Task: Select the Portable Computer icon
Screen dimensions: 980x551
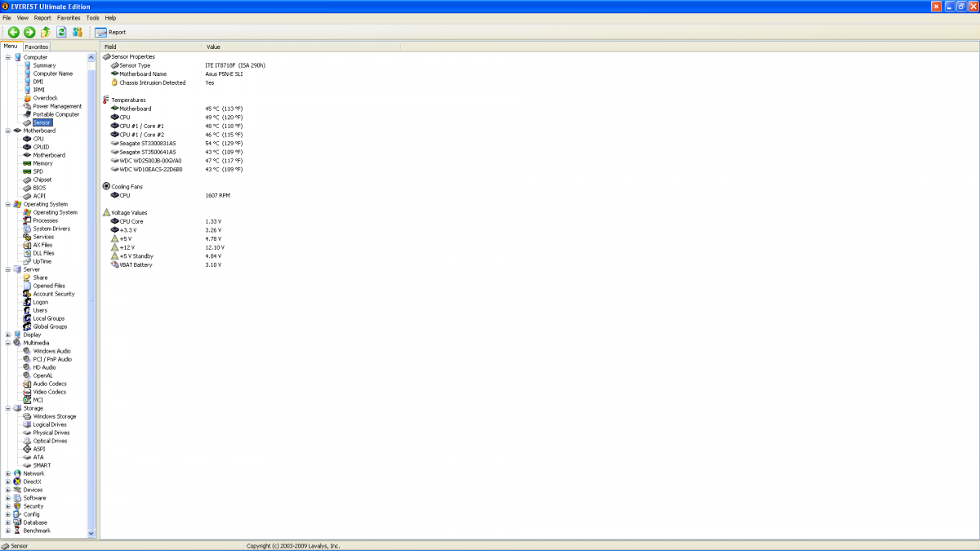Action: point(27,114)
